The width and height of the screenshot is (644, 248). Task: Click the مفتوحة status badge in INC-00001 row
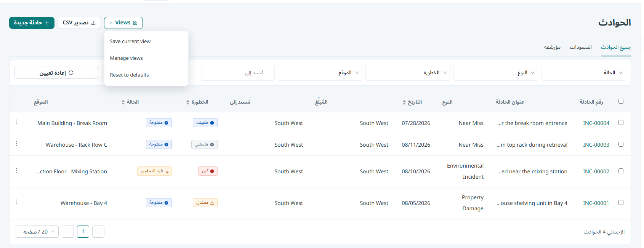159,203
